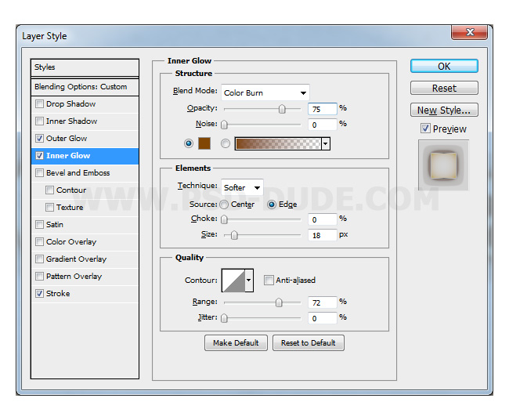Click the style preview thumbnail
Screen dimensions: 509x420
pos(443,165)
